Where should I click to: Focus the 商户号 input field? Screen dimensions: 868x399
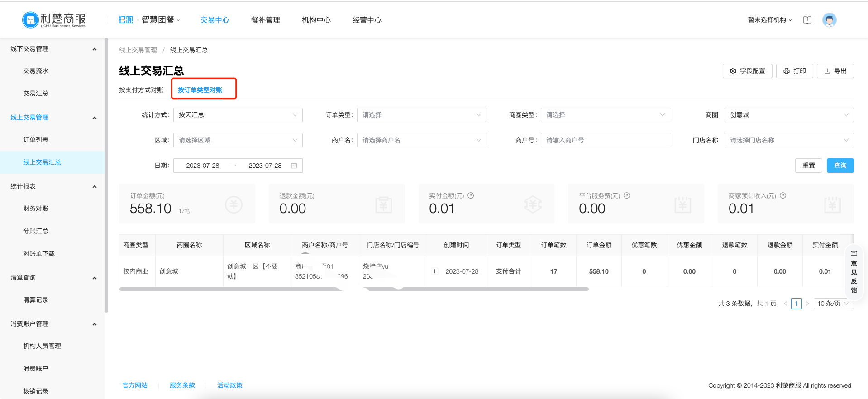pos(605,140)
